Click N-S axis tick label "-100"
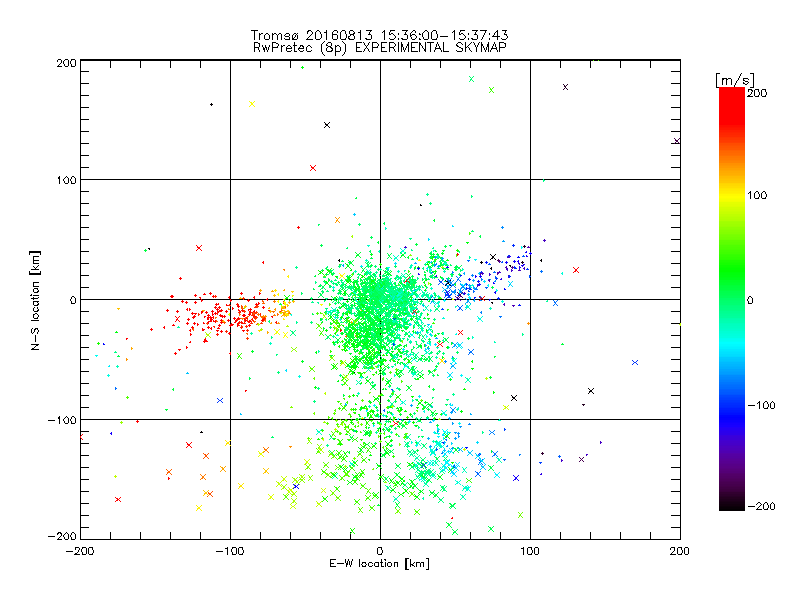 [x=62, y=420]
